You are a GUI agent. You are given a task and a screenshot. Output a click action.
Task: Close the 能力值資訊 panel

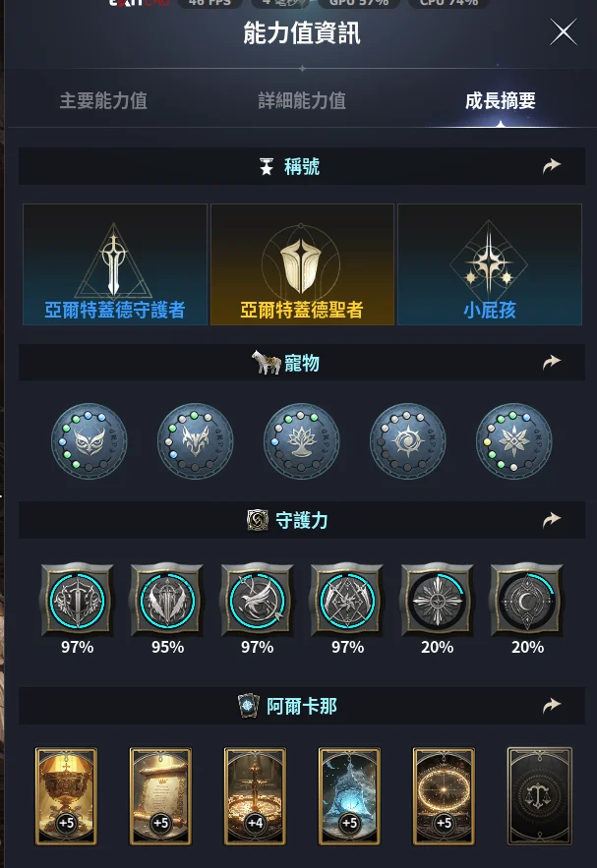click(564, 32)
